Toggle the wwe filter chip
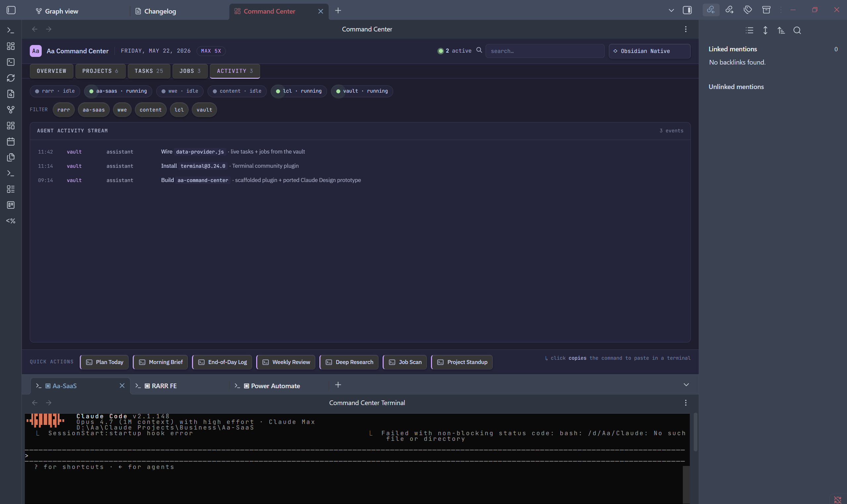Screen dimensions: 847x504 pyautogui.click(x=122, y=110)
